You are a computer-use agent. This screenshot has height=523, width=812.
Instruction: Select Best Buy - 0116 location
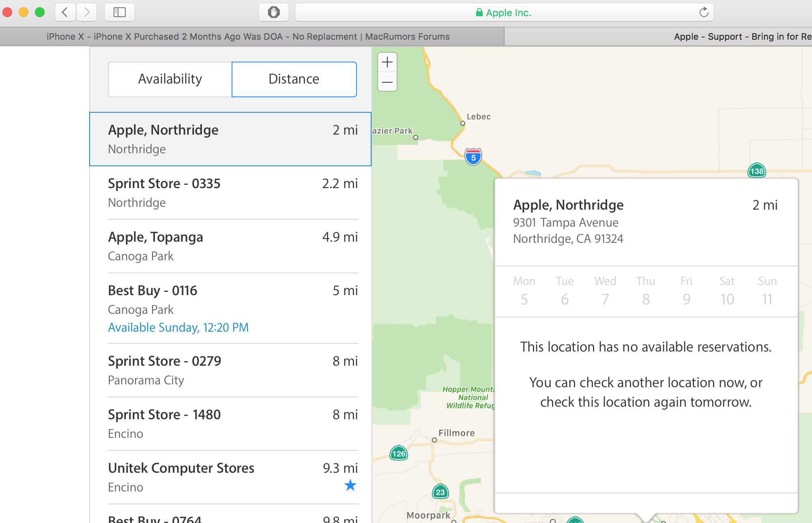pyautogui.click(x=230, y=308)
